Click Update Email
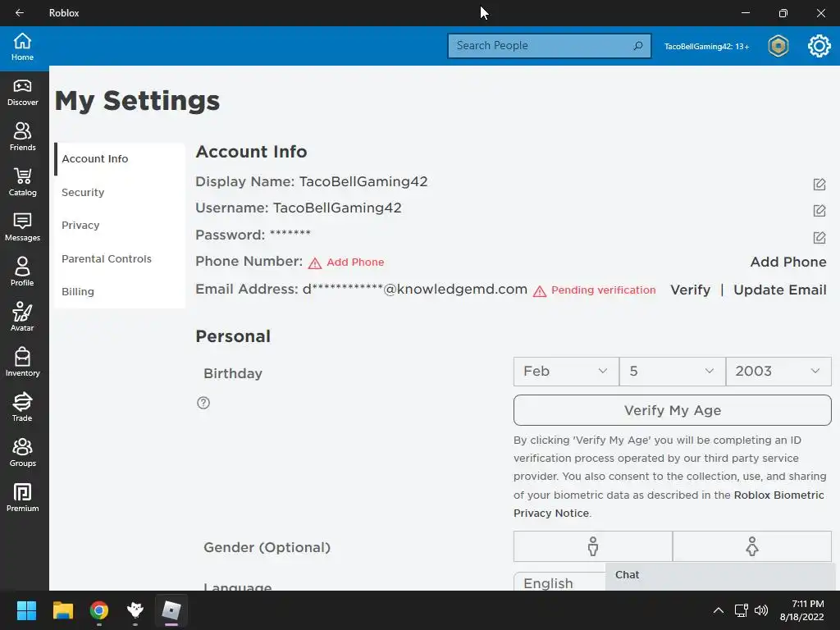 point(780,290)
